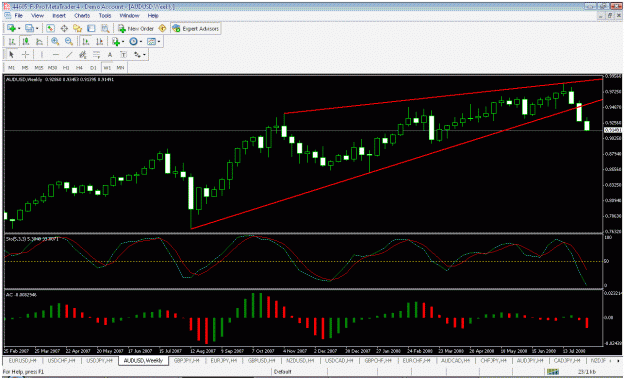
Task: Select the Vertical Line drawing tool
Action: 41,55
